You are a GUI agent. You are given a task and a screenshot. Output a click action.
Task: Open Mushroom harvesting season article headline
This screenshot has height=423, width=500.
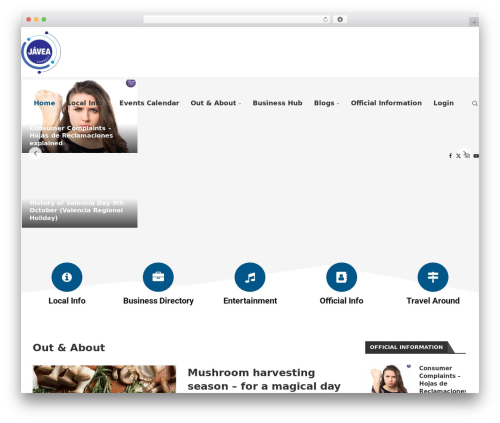264,379
